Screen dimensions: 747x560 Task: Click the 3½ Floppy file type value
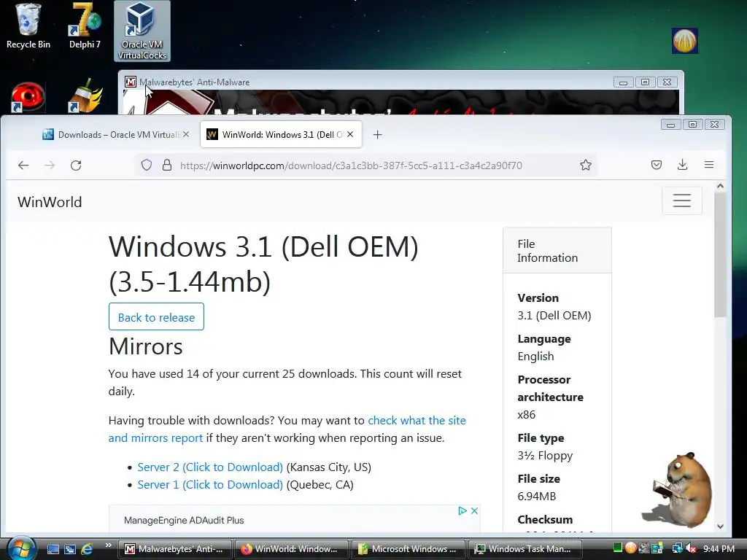(x=545, y=456)
